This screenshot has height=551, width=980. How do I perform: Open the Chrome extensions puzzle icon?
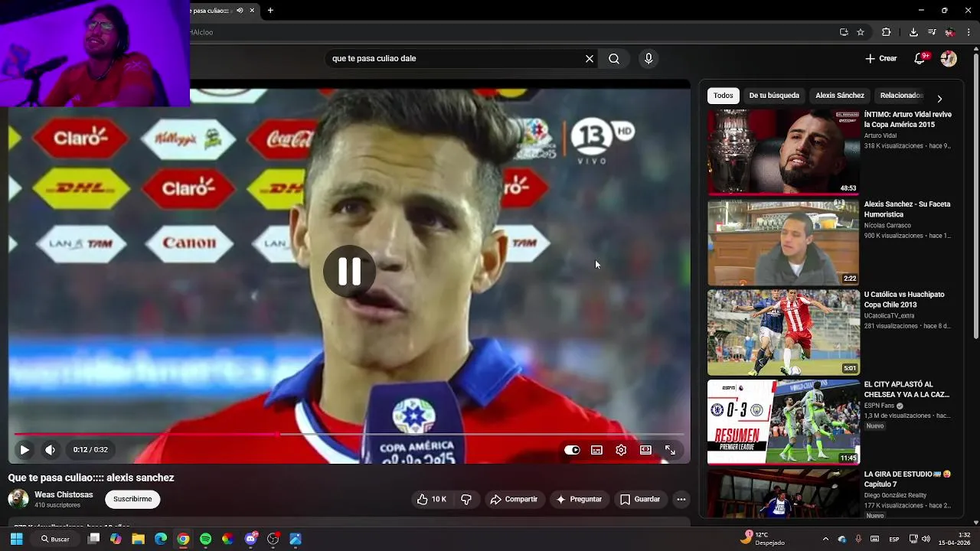coord(887,32)
